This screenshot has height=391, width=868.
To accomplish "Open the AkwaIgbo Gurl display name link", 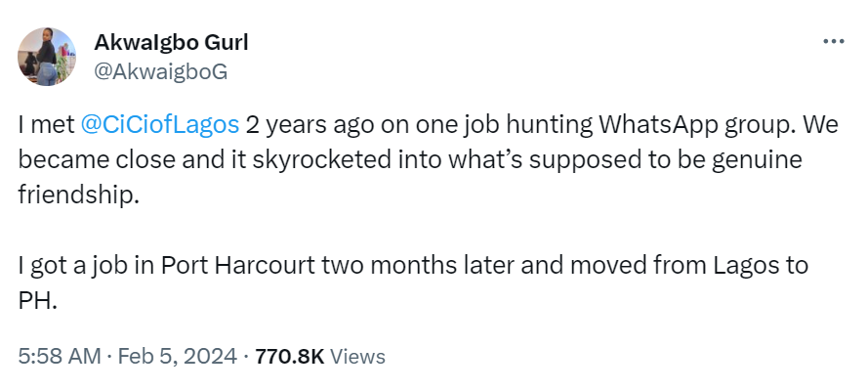I will click(x=171, y=42).
